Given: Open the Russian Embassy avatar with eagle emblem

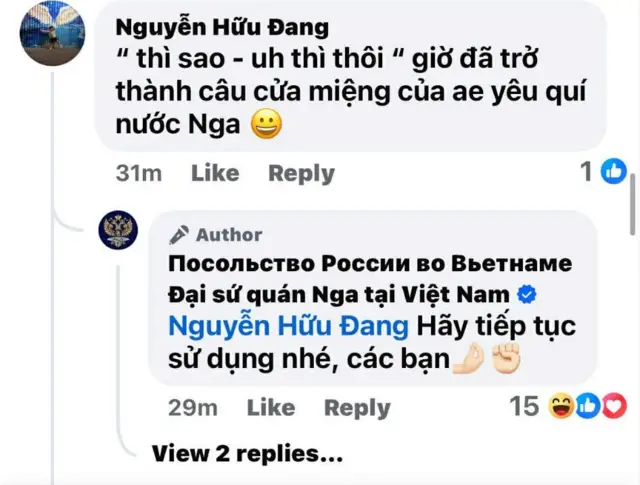Looking at the screenshot, I should point(118,230).
